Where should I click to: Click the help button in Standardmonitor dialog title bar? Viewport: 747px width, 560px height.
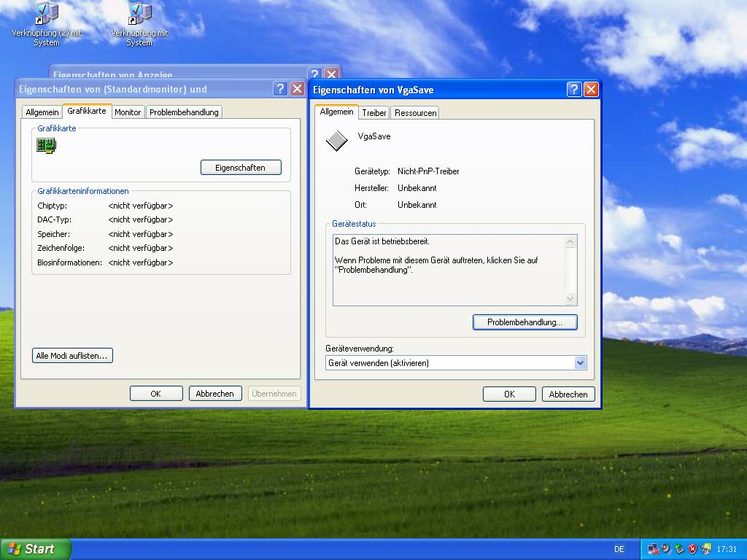pyautogui.click(x=280, y=88)
